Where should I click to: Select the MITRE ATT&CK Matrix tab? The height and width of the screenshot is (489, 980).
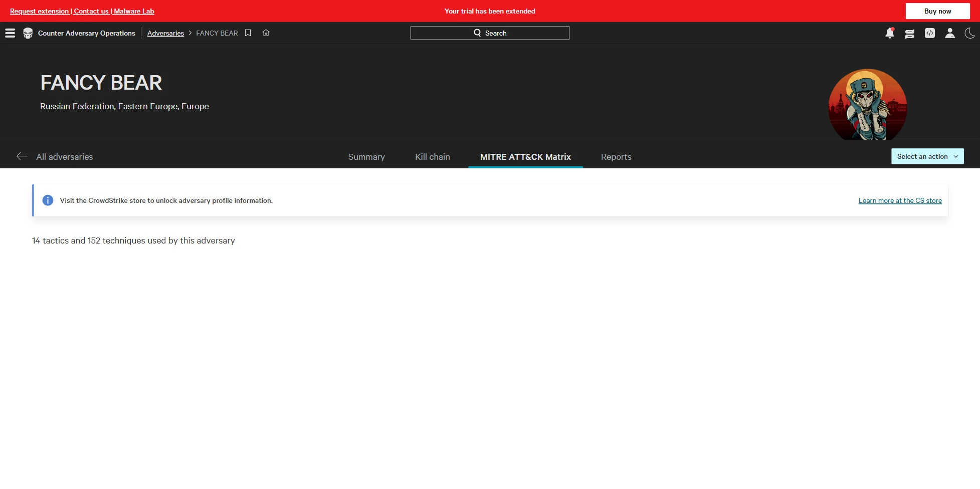tap(525, 157)
